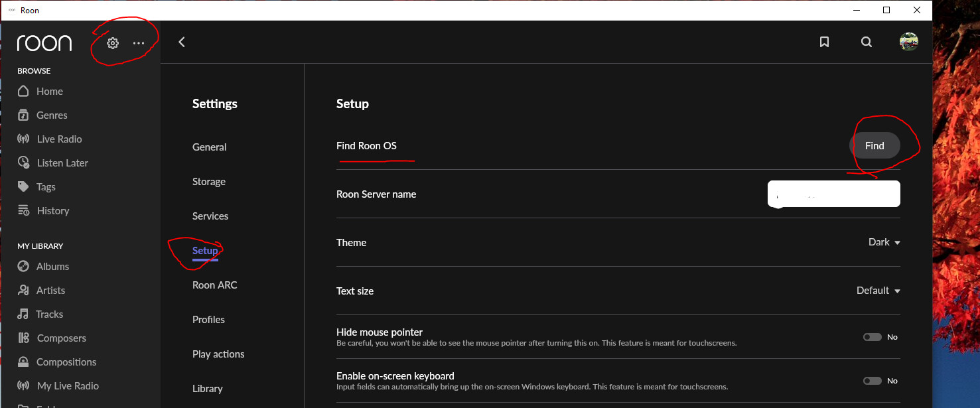The image size is (980, 408).
Task: Select the Profiles settings tab
Action: coord(208,320)
